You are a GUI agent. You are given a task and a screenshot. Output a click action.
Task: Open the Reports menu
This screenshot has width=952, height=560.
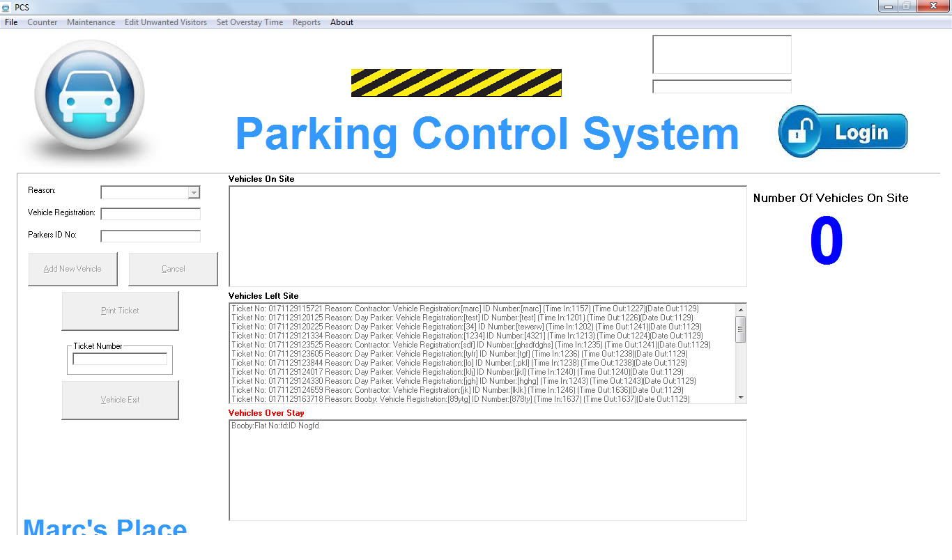[x=306, y=22]
